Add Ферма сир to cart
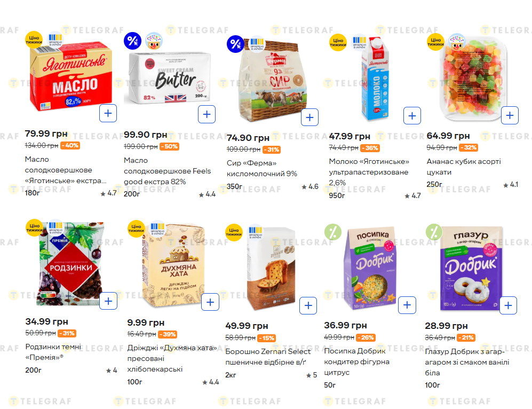The height and width of the screenshot is (409, 532). [309, 117]
